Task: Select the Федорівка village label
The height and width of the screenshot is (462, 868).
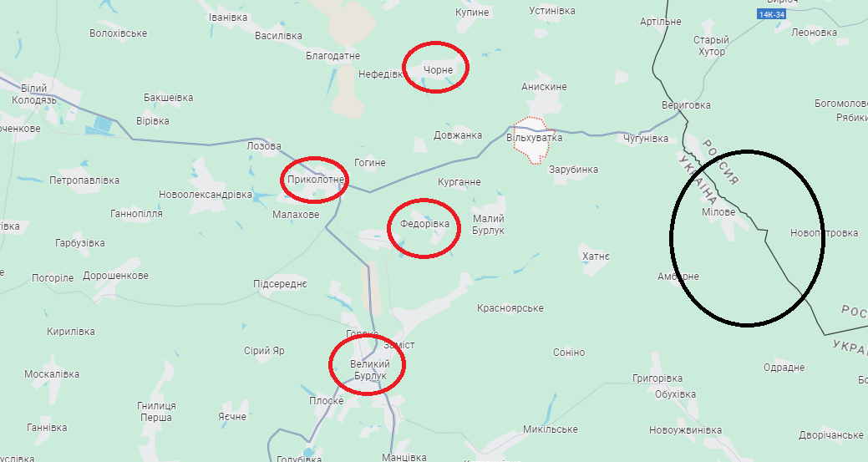Action: (424, 224)
